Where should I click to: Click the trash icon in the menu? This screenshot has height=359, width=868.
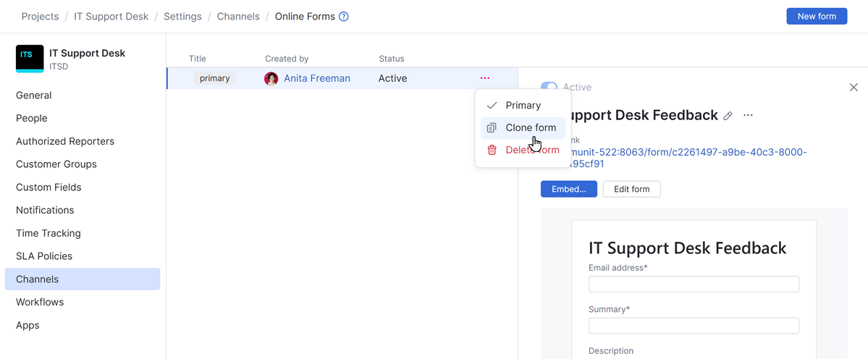pos(492,150)
